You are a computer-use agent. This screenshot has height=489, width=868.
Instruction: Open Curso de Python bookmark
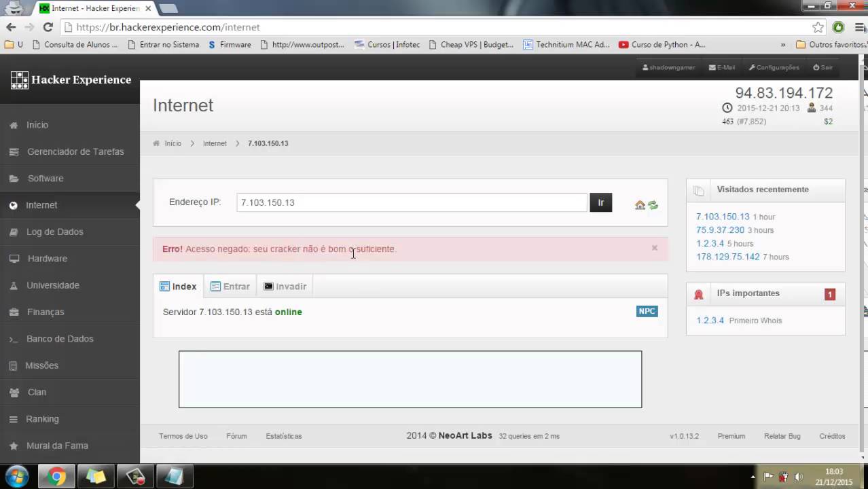(662, 45)
